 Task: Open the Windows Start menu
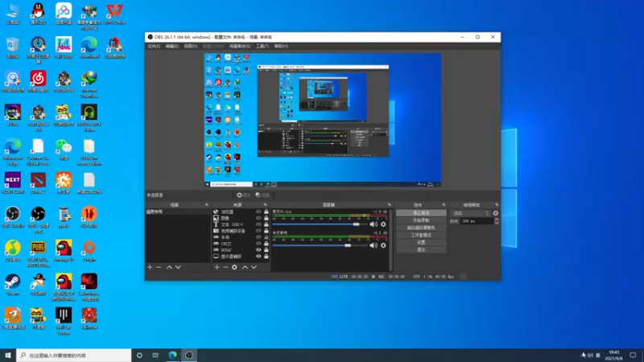point(8,356)
